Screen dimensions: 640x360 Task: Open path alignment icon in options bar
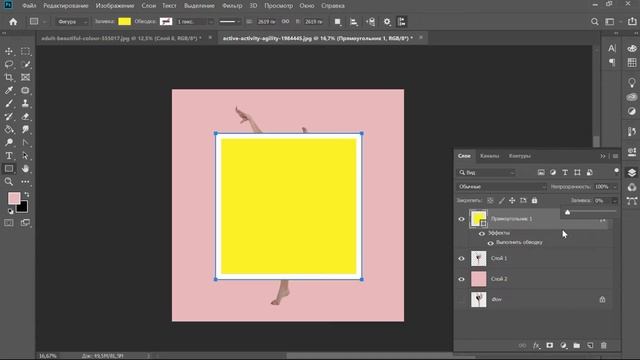[354, 22]
